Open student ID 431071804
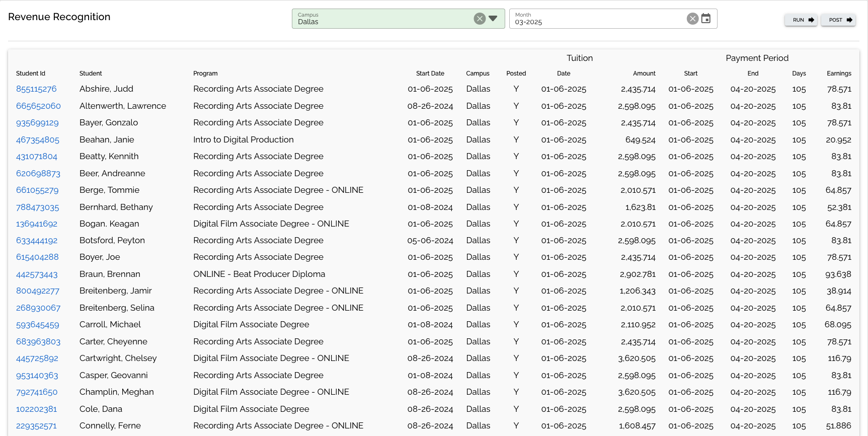Screen dimensions: 868x436 (37, 157)
